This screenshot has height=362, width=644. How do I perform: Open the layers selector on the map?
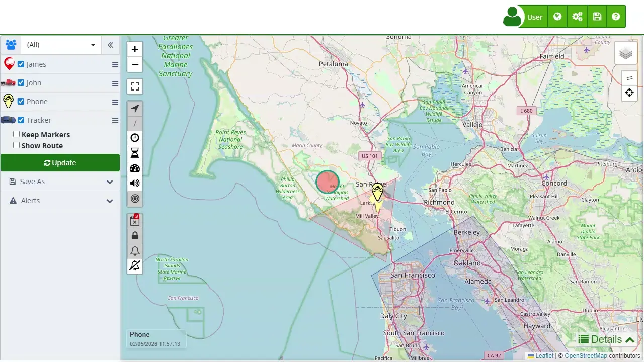click(625, 53)
